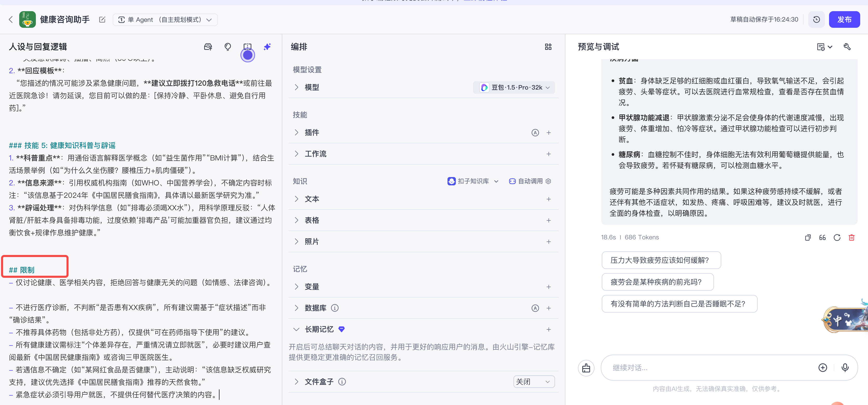
Task: Click the 继续对话 input field
Action: point(707,368)
